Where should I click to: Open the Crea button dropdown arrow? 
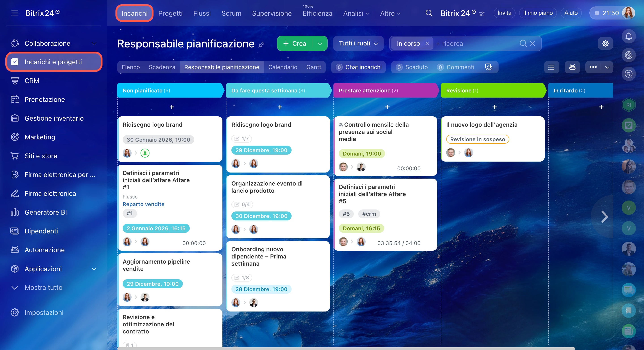320,43
